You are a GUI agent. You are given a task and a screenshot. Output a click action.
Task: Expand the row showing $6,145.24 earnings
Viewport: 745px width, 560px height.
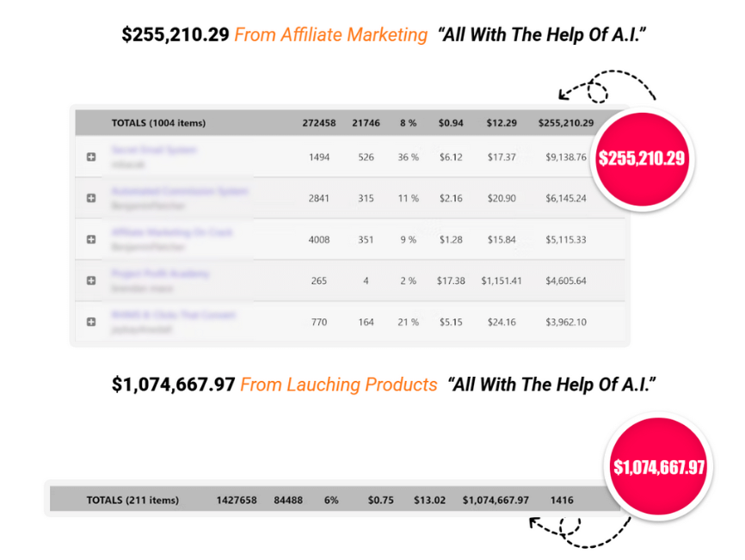[91, 198]
